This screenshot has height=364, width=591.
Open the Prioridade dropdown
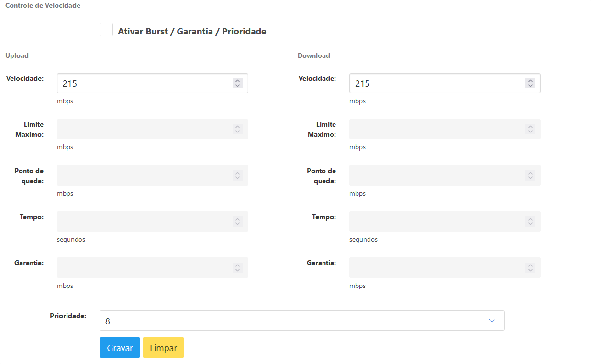point(301,320)
